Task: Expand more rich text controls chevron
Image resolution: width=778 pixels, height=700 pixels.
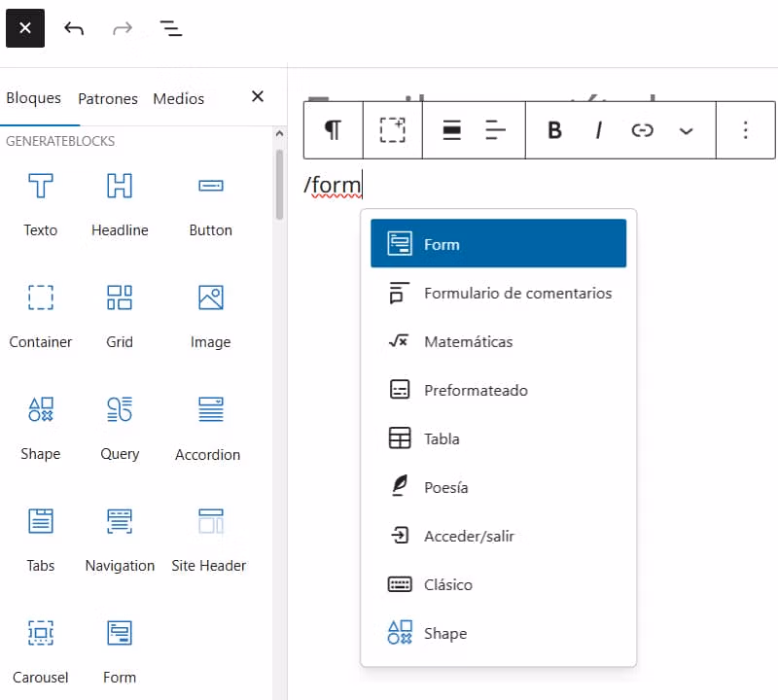Action: click(x=686, y=130)
